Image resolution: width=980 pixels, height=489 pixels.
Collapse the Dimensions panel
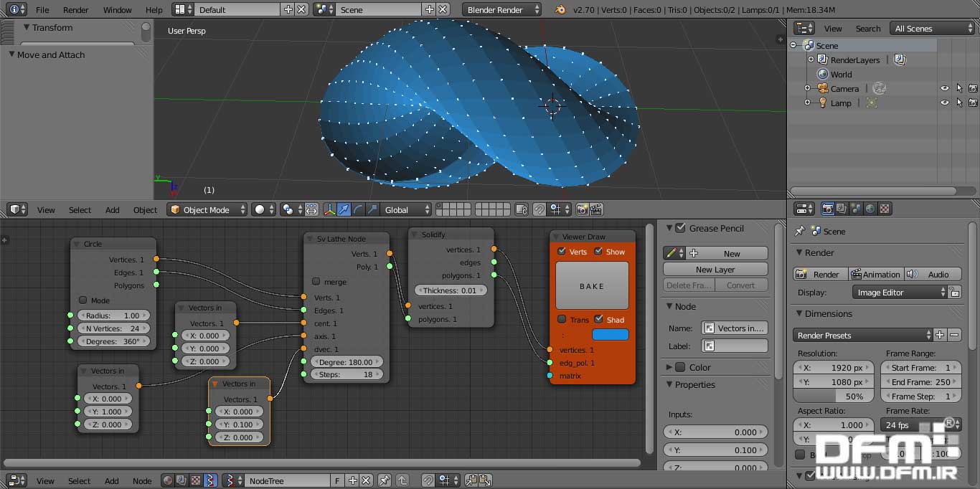click(x=800, y=313)
